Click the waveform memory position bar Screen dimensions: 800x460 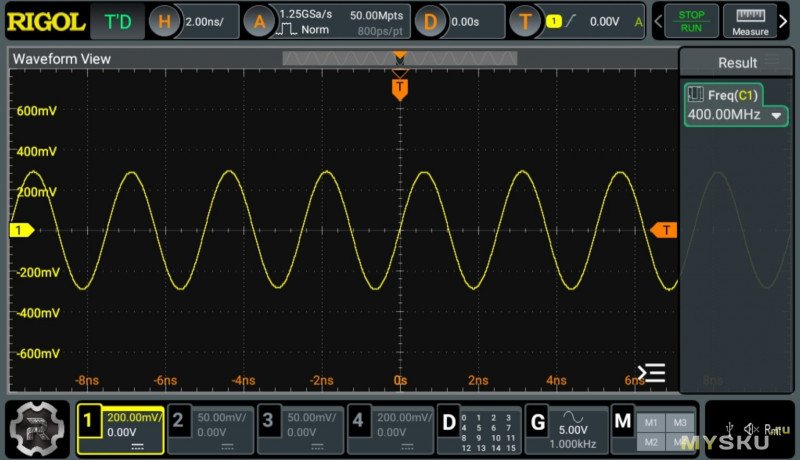coord(399,59)
